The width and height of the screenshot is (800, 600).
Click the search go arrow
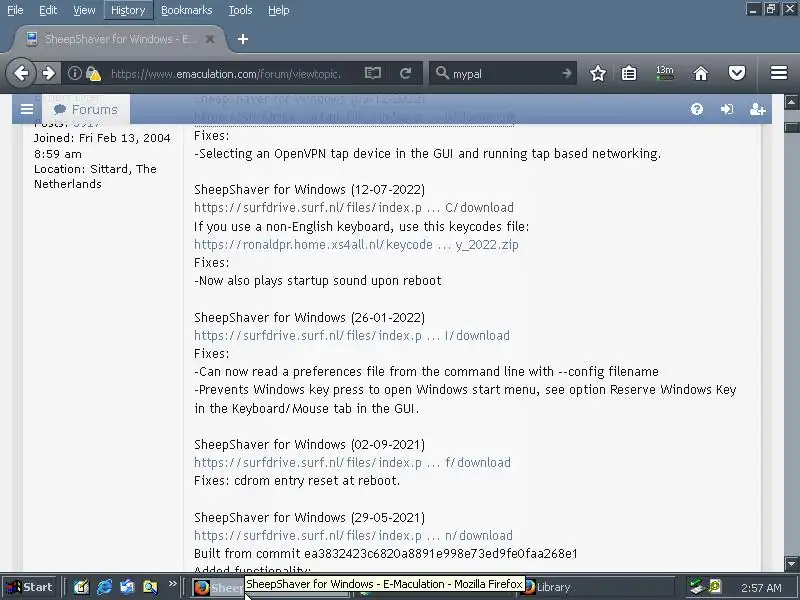[x=567, y=74]
